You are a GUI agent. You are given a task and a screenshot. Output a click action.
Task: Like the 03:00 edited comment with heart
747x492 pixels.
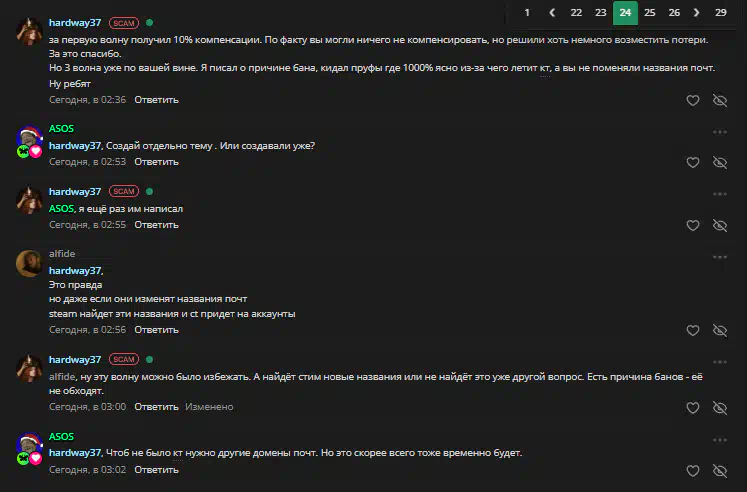point(693,408)
